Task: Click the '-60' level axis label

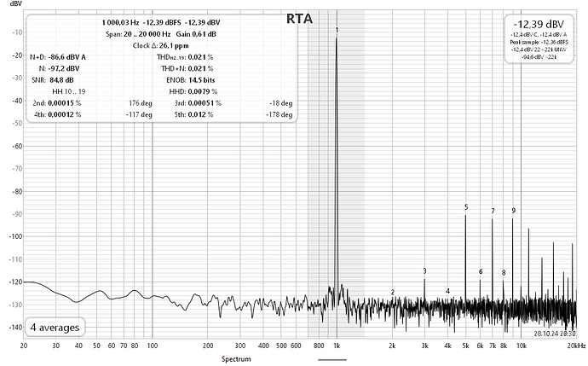Action: (18, 146)
